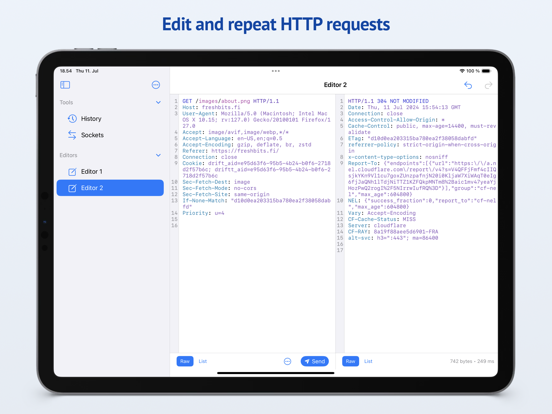Click the status bar time display
The height and width of the screenshot is (414, 552).
pyautogui.click(x=65, y=71)
